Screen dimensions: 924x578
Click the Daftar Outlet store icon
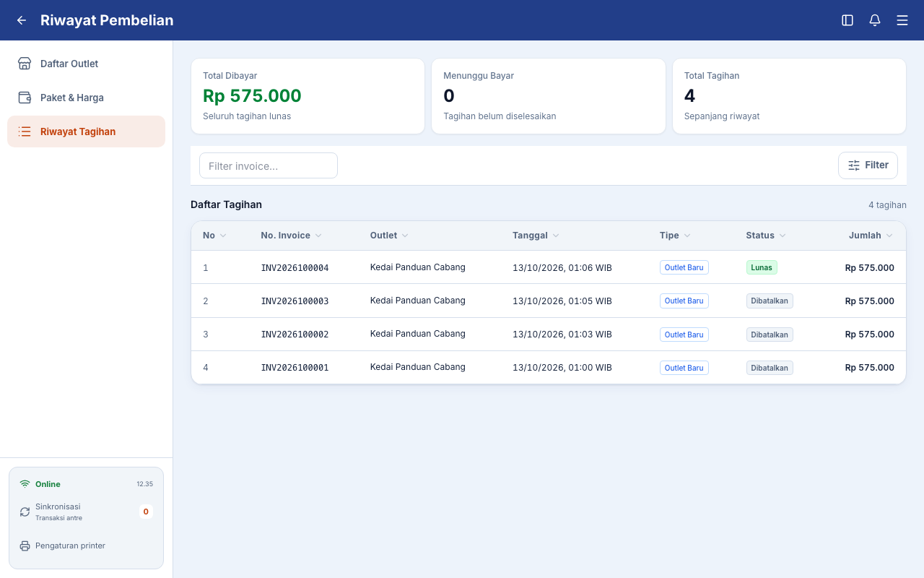(x=25, y=64)
